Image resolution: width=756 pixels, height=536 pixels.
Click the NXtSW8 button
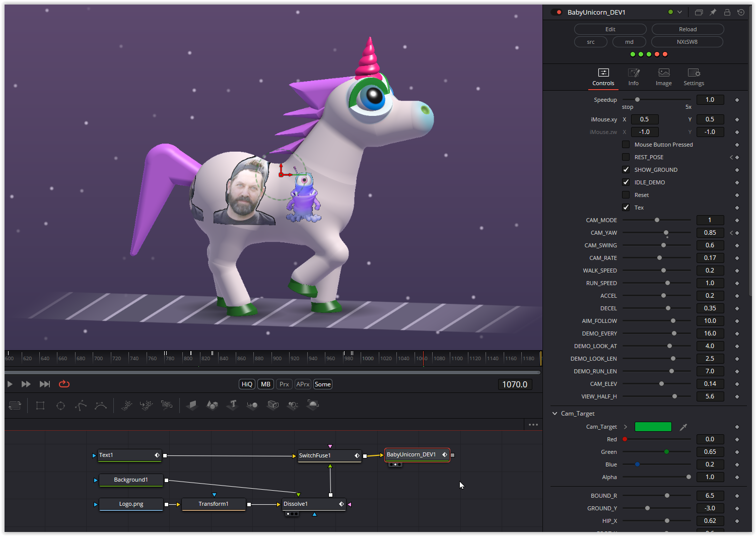[x=688, y=42]
